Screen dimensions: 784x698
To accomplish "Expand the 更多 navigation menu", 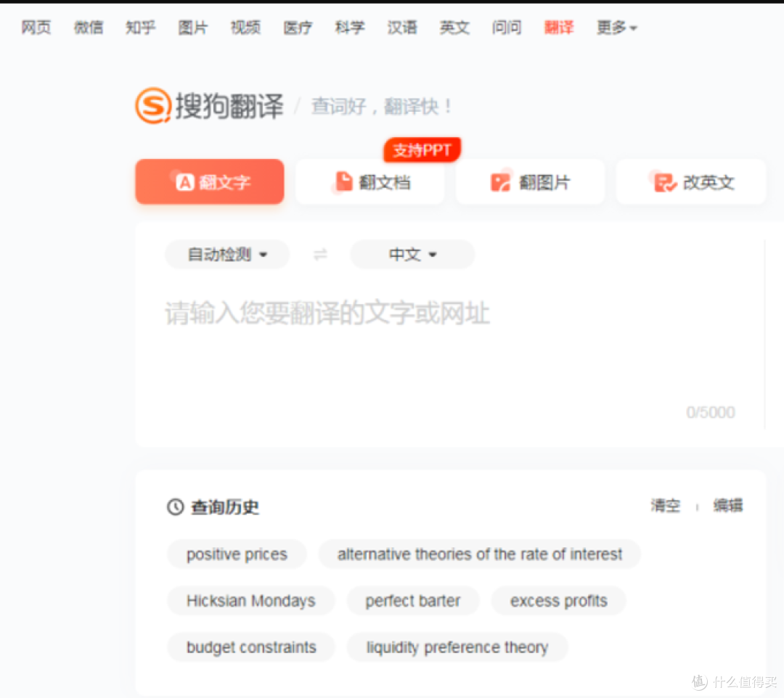I will coord(616,28).
